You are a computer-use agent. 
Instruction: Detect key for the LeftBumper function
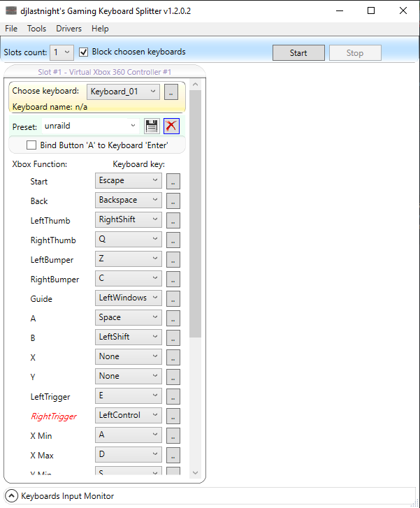[x=173, y=259]
